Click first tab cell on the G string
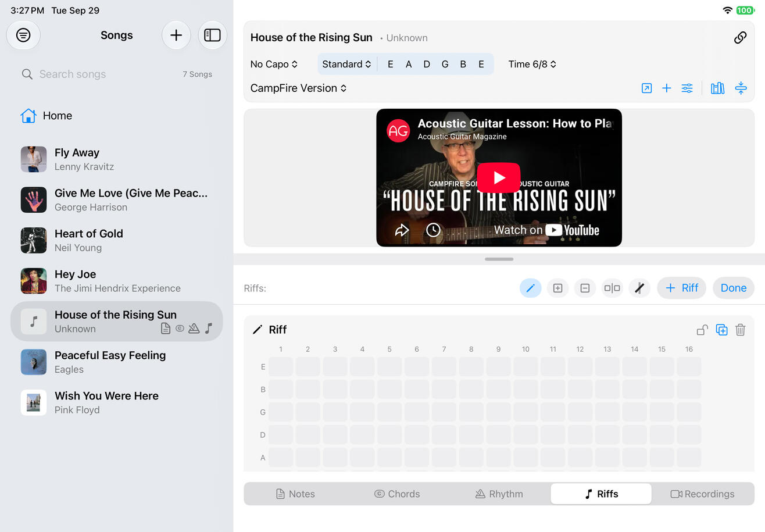Screen dimensions: 765x532 click(x=281, y=412)
